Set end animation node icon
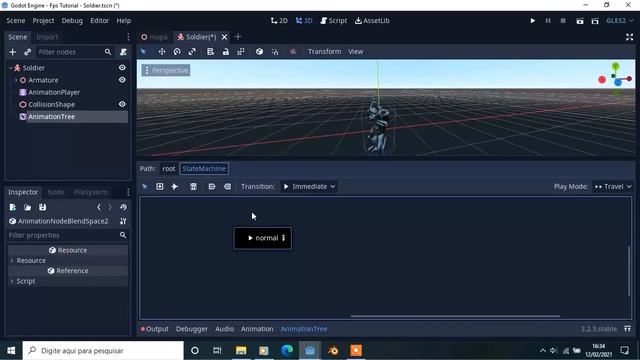The width and height of the screenshot is (640, 360). point(227,187)
